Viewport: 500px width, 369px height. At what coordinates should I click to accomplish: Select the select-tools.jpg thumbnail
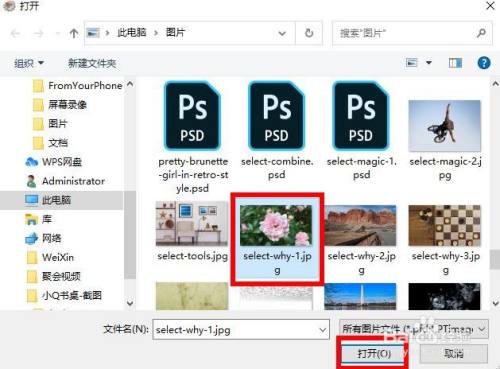192,224
